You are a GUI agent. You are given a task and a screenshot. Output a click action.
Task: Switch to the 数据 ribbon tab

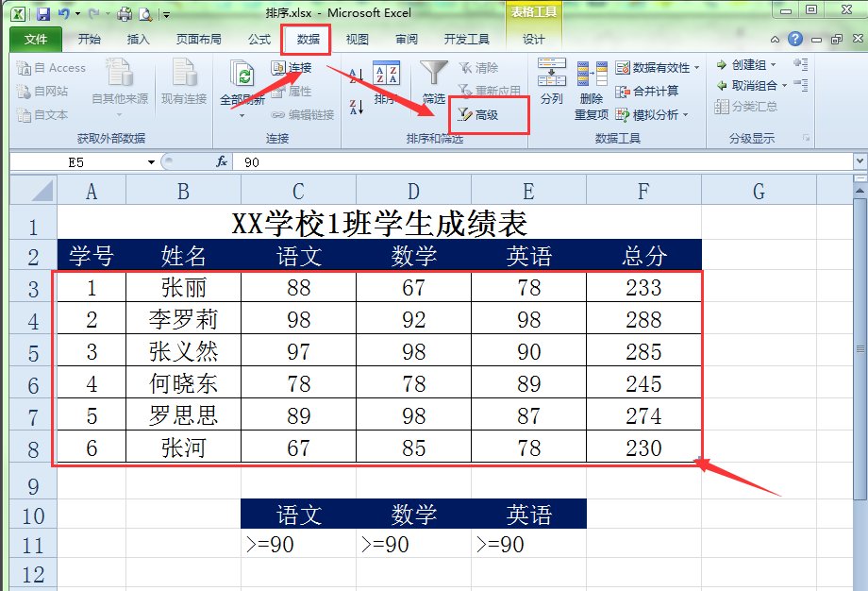tap(308, 40)
